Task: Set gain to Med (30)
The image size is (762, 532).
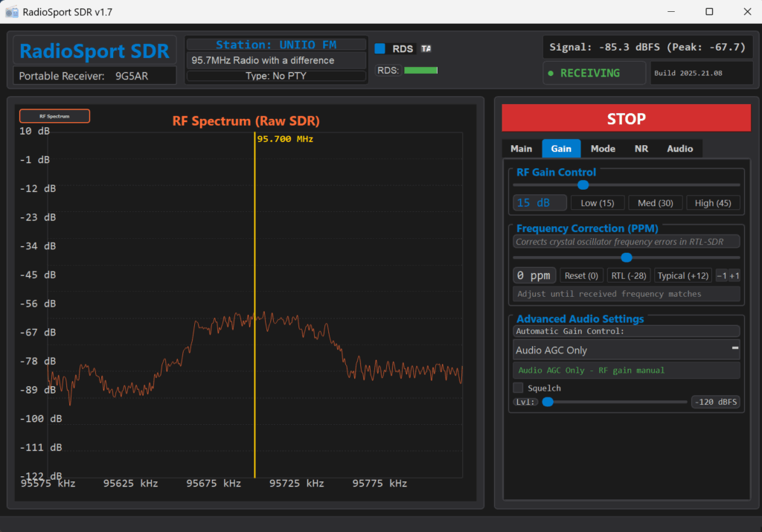Action: point(655,203)
